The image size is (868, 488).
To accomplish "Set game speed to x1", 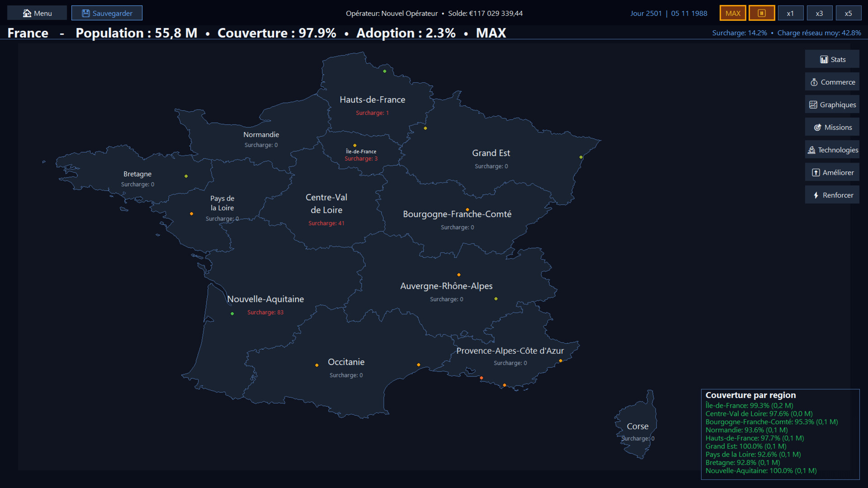I will click(x=790, y=13).
